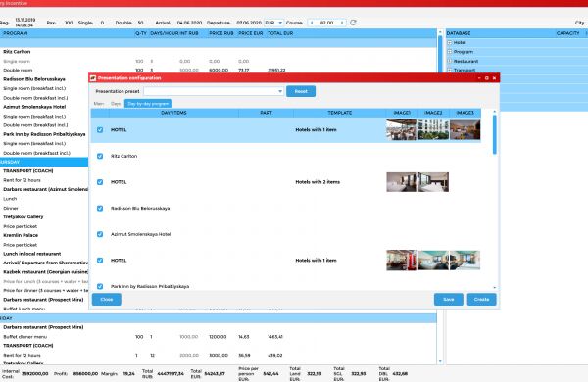
Task: Click IMAGE3 thumbnail of first HOTEL row
Action: (465, 129)
